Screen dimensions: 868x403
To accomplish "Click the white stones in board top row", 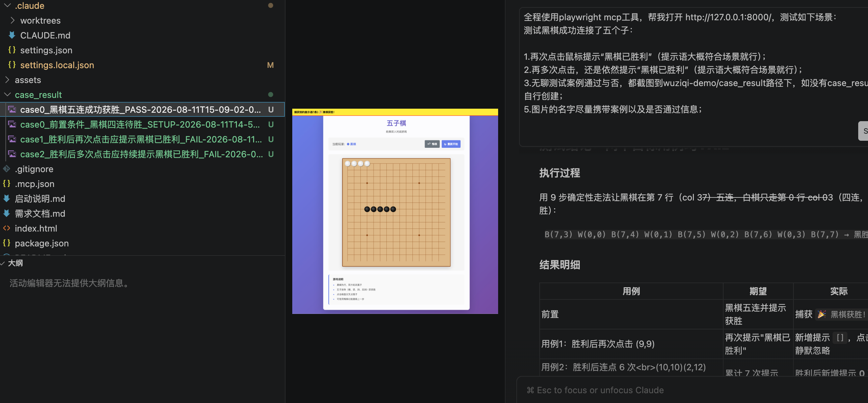I will pos(357,164).
